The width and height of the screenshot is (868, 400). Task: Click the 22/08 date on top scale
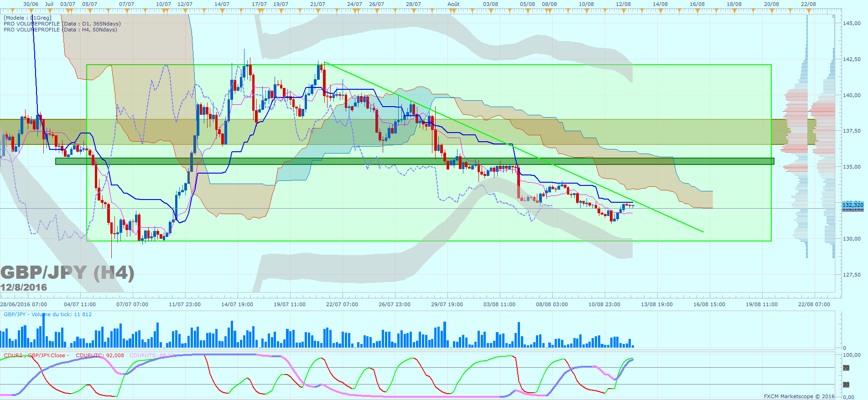[808, 4]
